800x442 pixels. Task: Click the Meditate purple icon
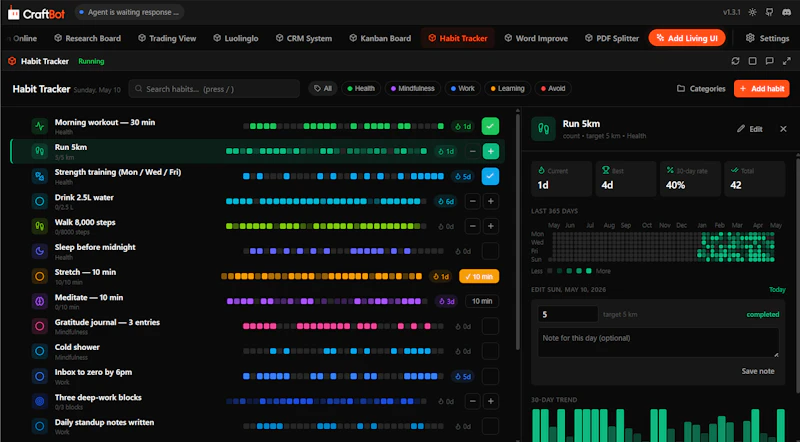point(39,301)
